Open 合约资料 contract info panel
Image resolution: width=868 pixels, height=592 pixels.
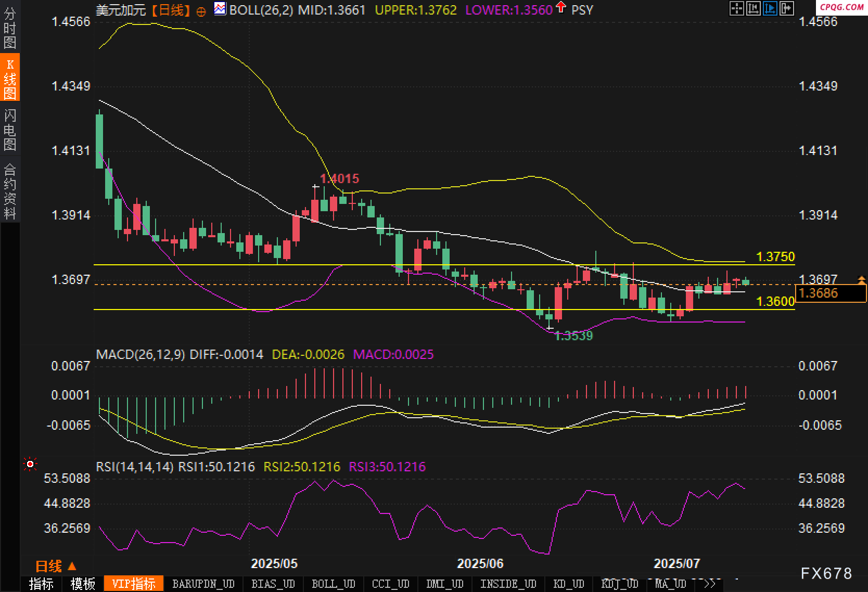[10, 191]
